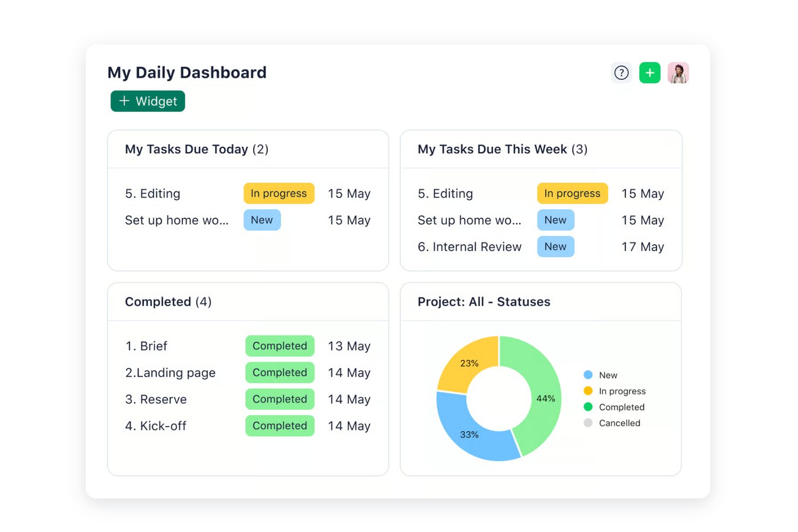Screen dimensions: 798x532
Task: Open 5. Editing task in Due Today
Action: tap(153, 194)
